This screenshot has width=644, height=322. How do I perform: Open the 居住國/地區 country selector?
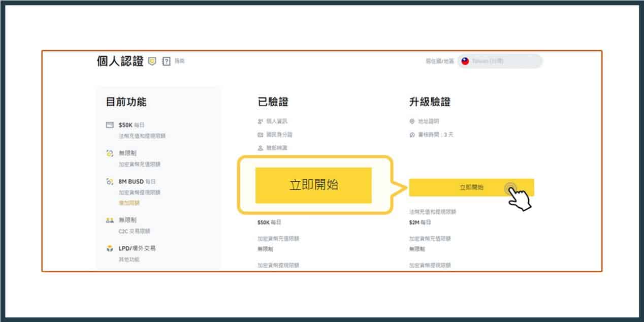point(500,61)
